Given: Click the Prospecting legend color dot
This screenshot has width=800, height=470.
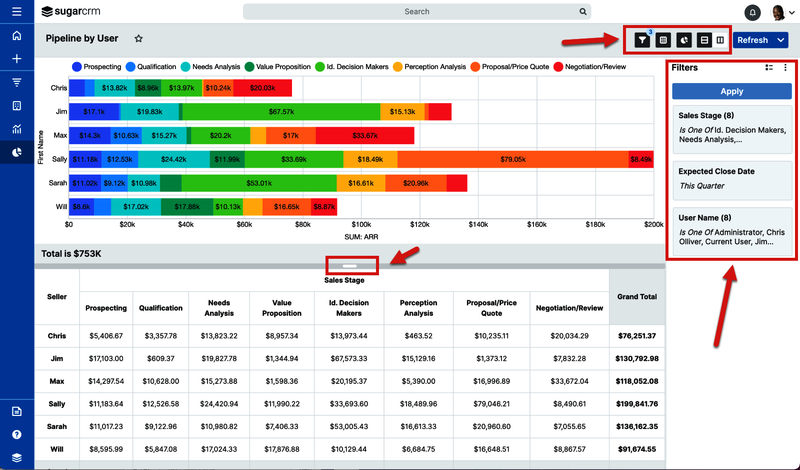Looking at the screenshot, I should 77,66.
